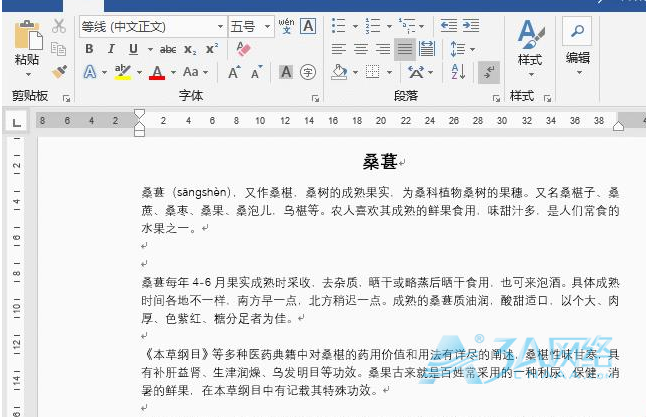
Task: Click the tab selector at ruler corner
Action: pyautogui.click(x=17, y=124)
